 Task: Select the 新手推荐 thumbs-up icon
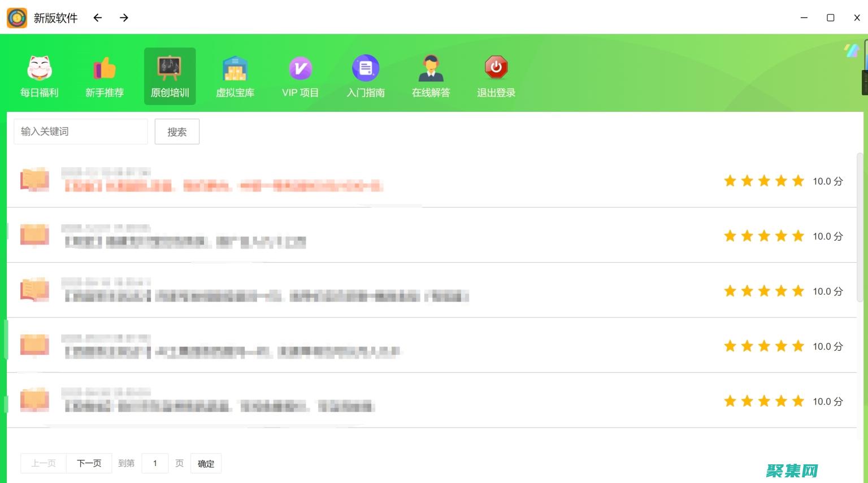pyautogui.click(x=104, y=68)
